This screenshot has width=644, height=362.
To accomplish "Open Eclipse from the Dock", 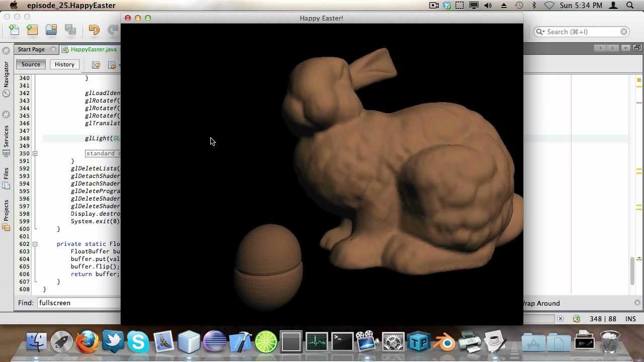I will point(215,342).
